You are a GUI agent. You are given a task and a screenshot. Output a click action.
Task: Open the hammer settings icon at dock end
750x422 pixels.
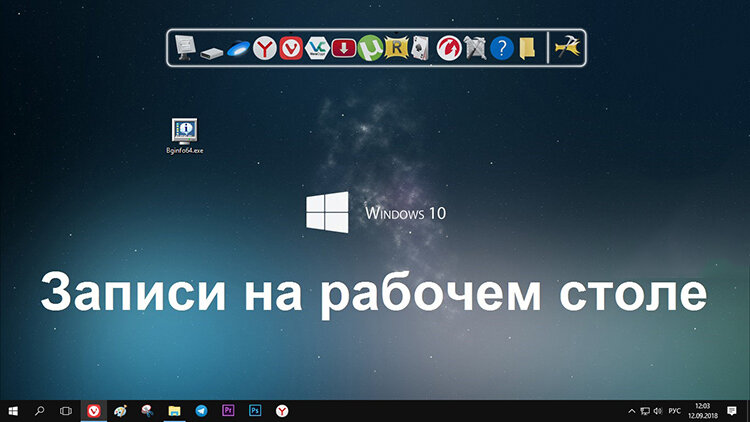point(568,48)
